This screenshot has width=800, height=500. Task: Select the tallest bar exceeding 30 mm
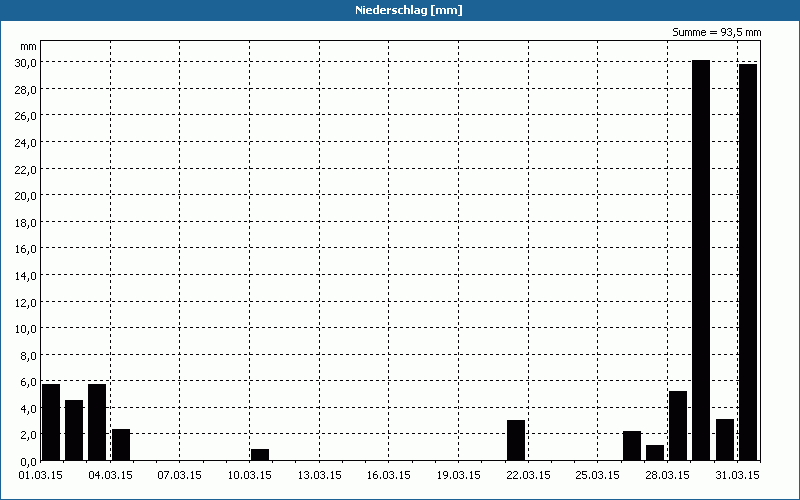point(701,260)
